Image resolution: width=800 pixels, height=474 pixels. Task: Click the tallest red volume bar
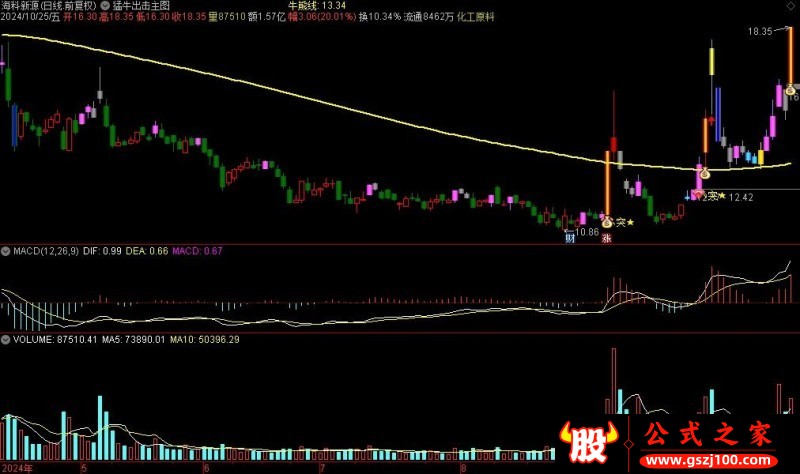point(614,381)
